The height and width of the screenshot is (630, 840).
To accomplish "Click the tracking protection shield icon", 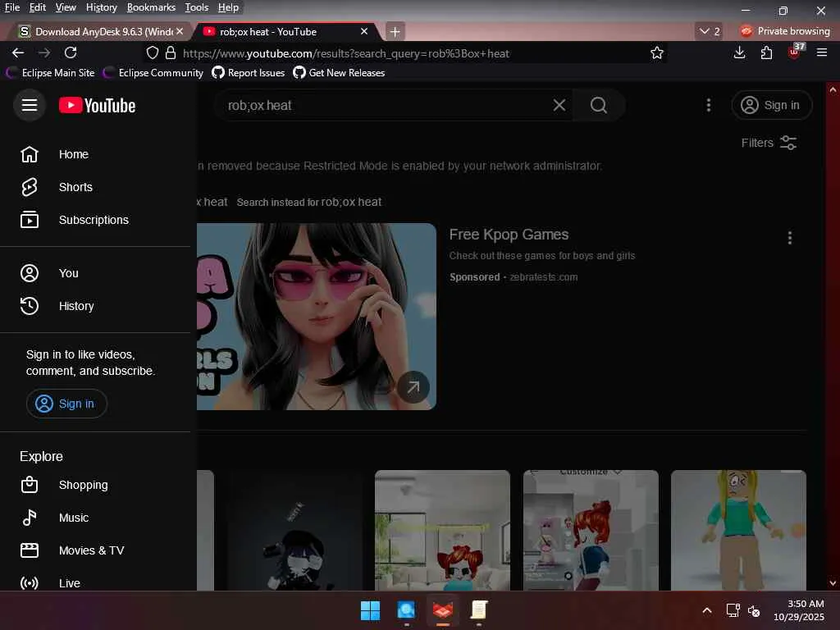I will [x=153, y=52].
